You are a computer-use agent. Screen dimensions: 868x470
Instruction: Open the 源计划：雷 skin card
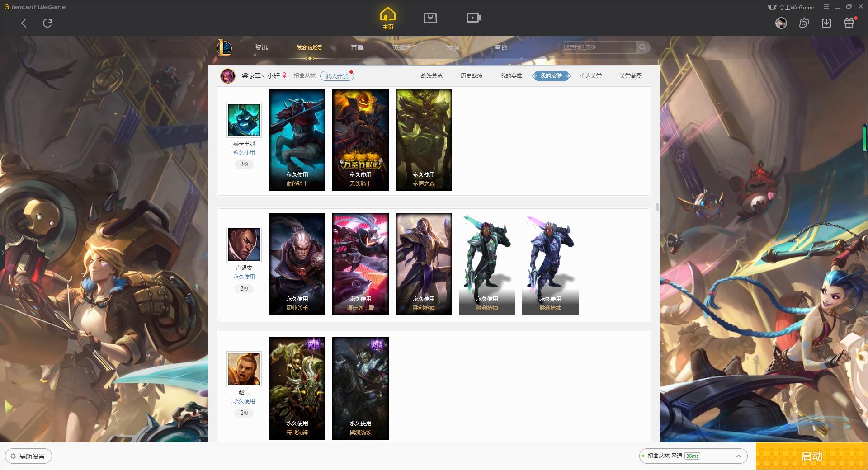click(360, 264)
